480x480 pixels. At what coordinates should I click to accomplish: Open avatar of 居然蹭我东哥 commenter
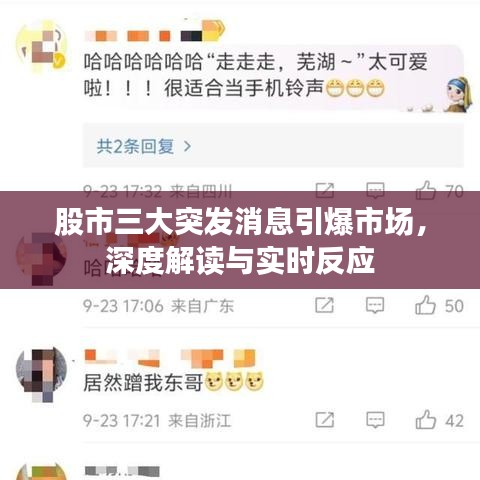pos(41,374)
